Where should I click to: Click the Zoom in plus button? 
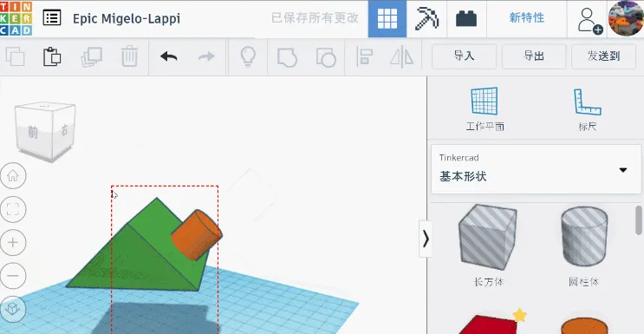[x=13, y=242]
